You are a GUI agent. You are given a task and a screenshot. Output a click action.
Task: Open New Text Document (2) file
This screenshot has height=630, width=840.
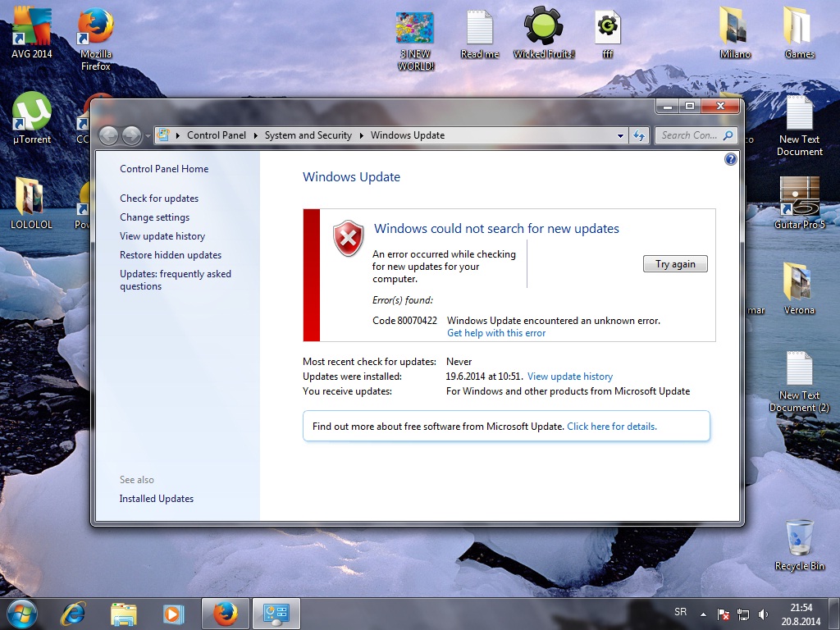(799, 382)
